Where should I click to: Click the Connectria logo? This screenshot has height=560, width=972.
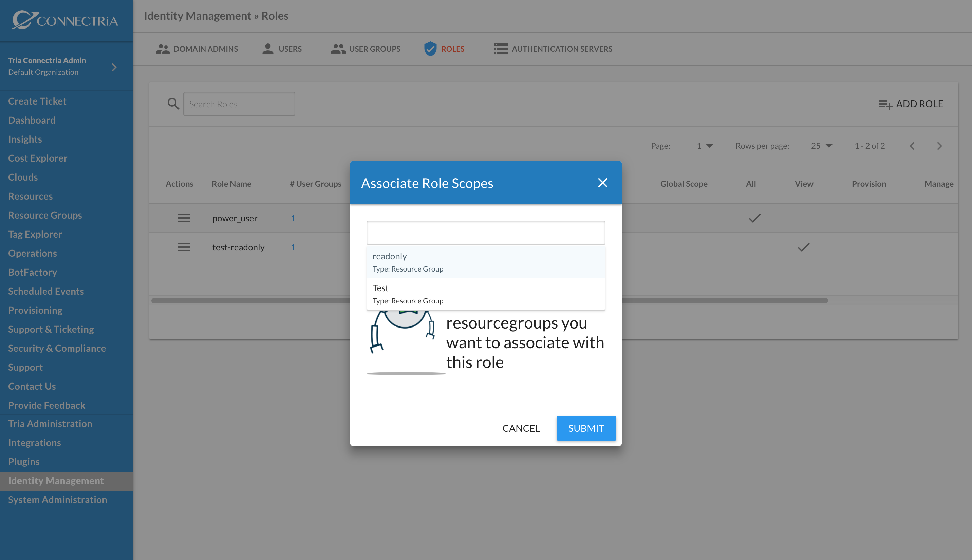[x=65, y=20]
